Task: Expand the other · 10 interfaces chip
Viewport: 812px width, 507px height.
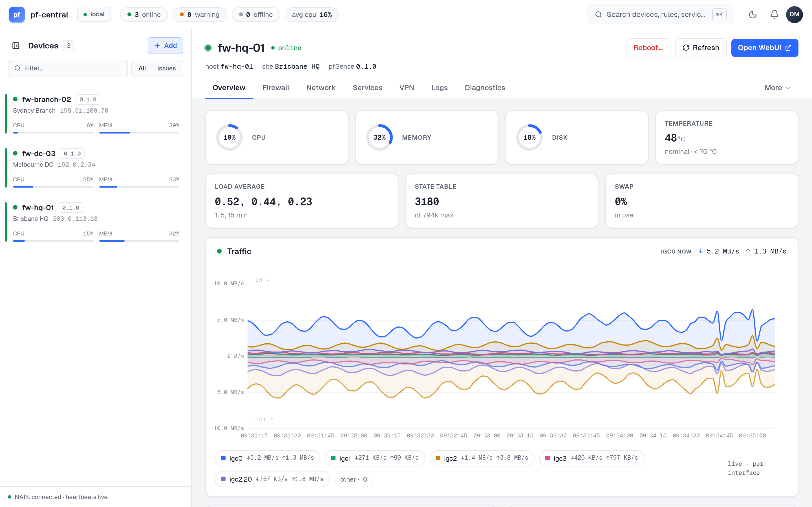Action: point(354,479)
